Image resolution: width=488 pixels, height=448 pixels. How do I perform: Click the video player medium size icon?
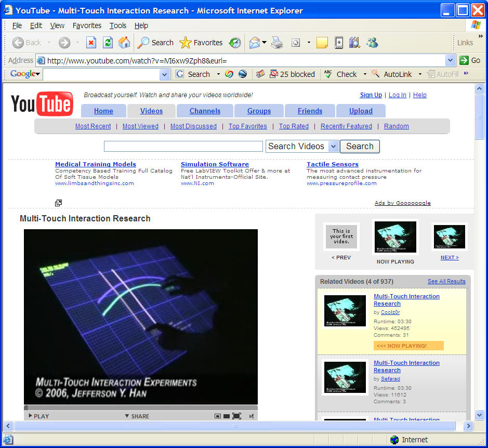click(x=227, y=416)
